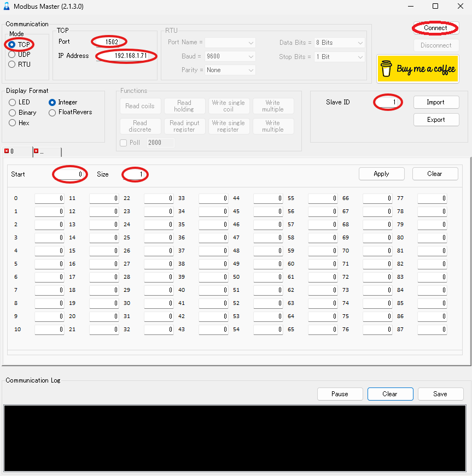Enable the Poll checkbox
The width and height of the screenshot is (472, 476).
click(123, 143)
